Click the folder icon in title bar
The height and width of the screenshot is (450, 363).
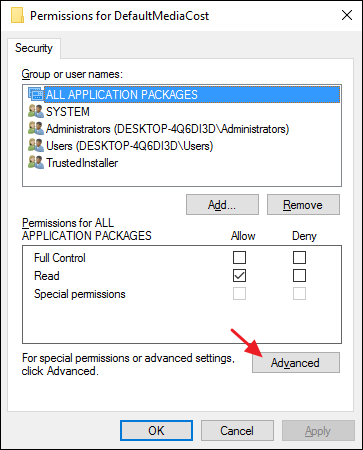[x=18, y=15]
